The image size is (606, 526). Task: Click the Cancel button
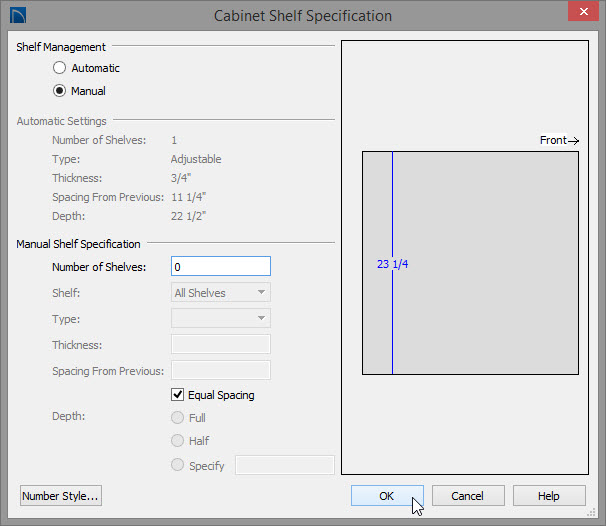[x=468, y=496]
